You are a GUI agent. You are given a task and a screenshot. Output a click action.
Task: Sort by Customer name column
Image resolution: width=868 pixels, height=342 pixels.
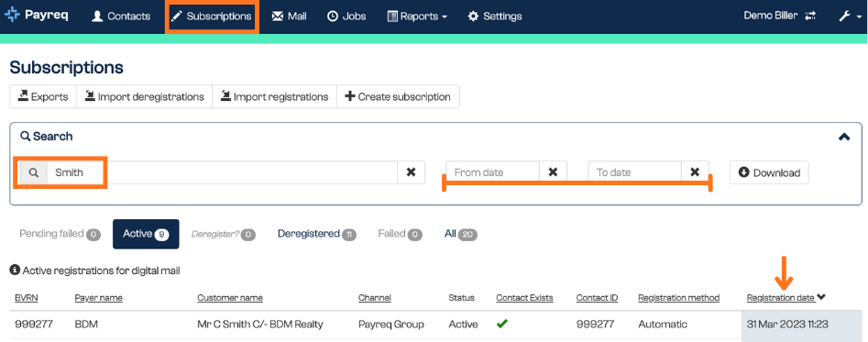230,298
